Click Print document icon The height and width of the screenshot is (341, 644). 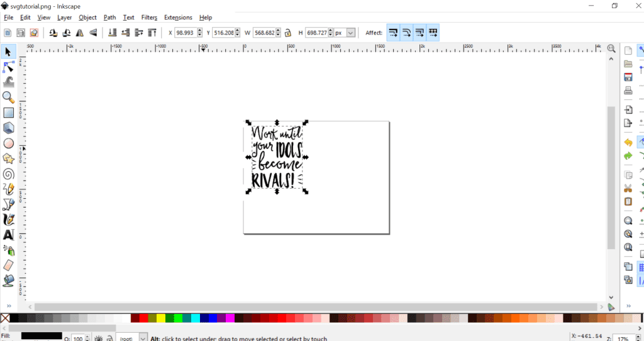point(628,91)
